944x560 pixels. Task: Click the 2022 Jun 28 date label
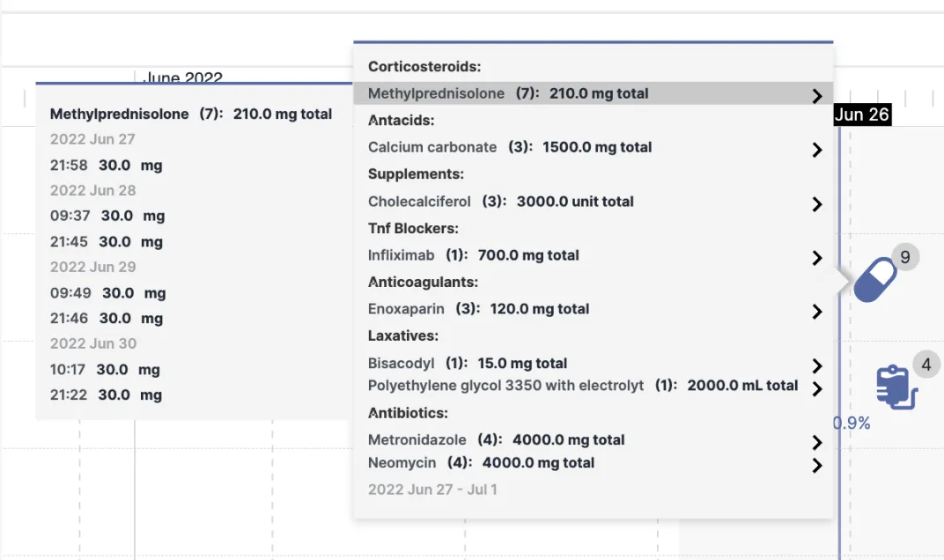pyautogui.click(x=92, y=190)
